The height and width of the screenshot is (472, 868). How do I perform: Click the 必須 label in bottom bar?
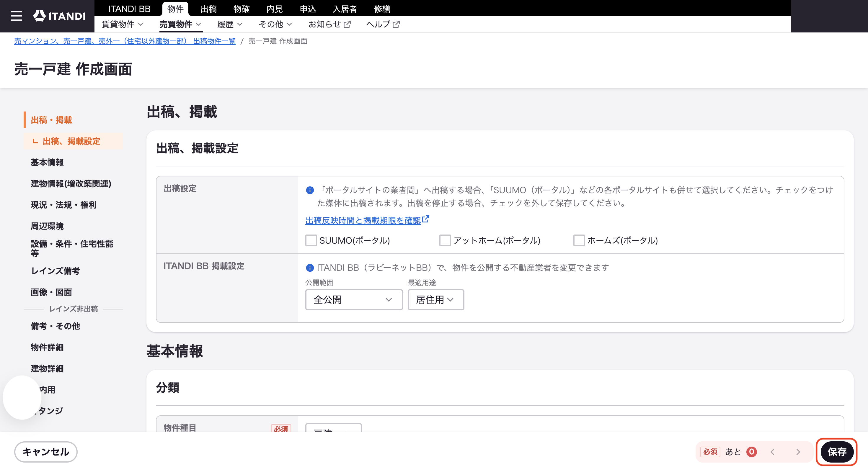(x=710, y=452)
